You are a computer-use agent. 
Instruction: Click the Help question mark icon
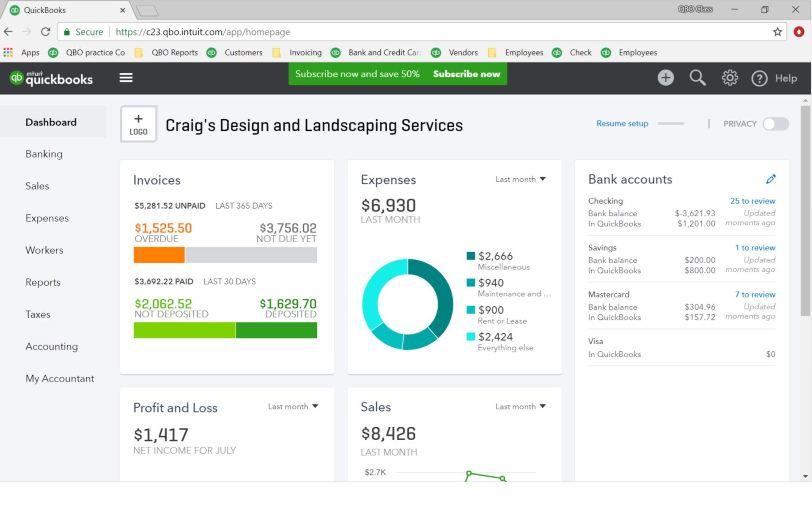[759, 79]
